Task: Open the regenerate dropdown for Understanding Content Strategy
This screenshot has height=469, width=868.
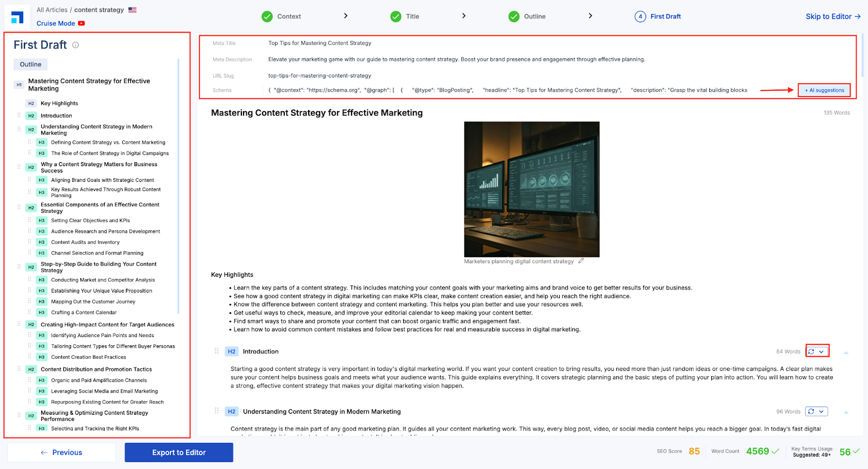Action: point(821,411)
